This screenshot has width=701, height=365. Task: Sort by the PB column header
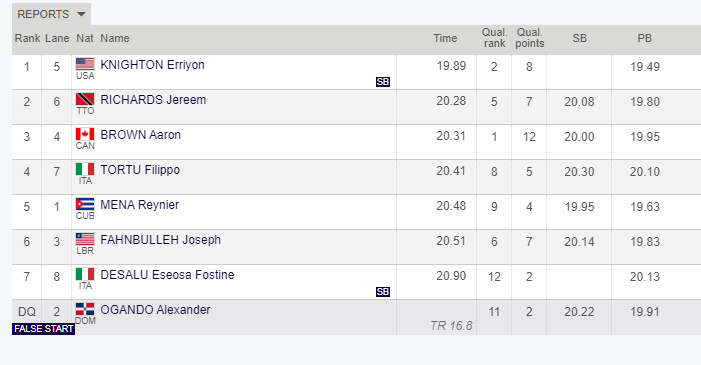(x=645, y=38)
